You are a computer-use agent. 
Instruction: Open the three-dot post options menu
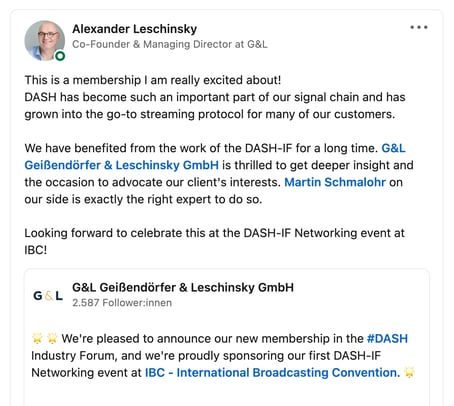point(419,27)
